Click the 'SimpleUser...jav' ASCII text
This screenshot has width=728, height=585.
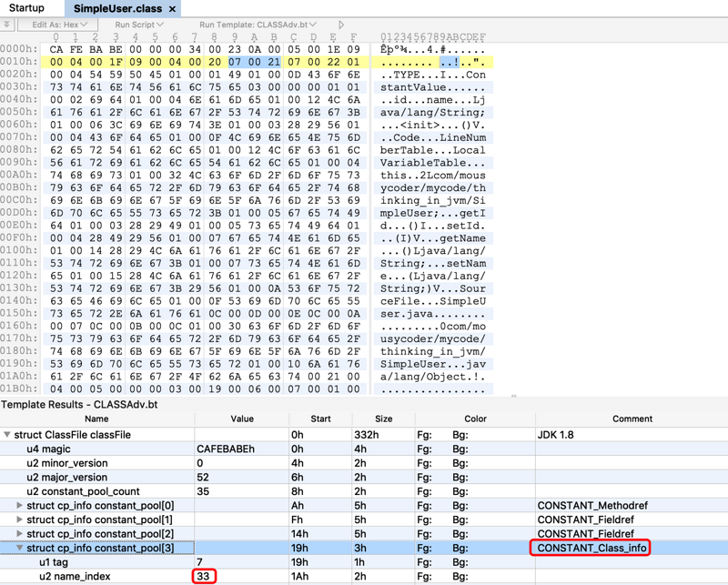433,364
